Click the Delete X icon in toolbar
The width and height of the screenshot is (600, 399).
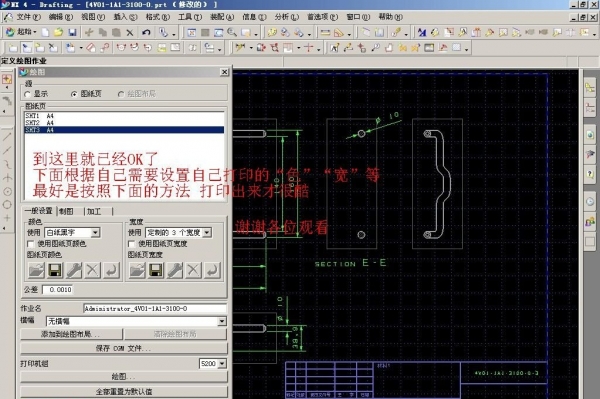pos(130,33)
